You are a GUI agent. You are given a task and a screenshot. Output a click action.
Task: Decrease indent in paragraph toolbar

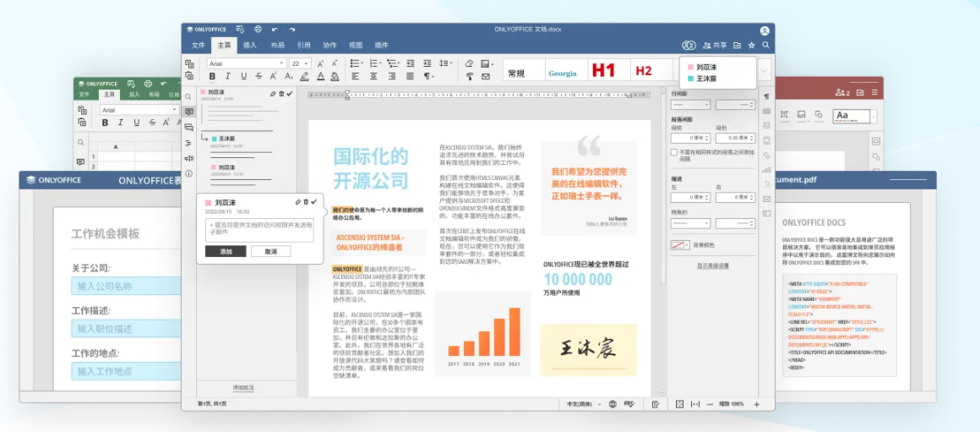click(410, 63)
